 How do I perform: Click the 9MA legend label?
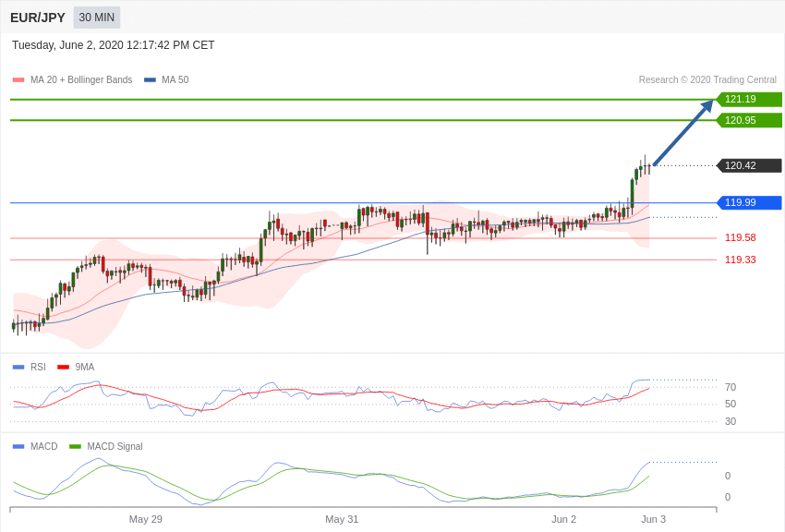(x=85, y=367)
